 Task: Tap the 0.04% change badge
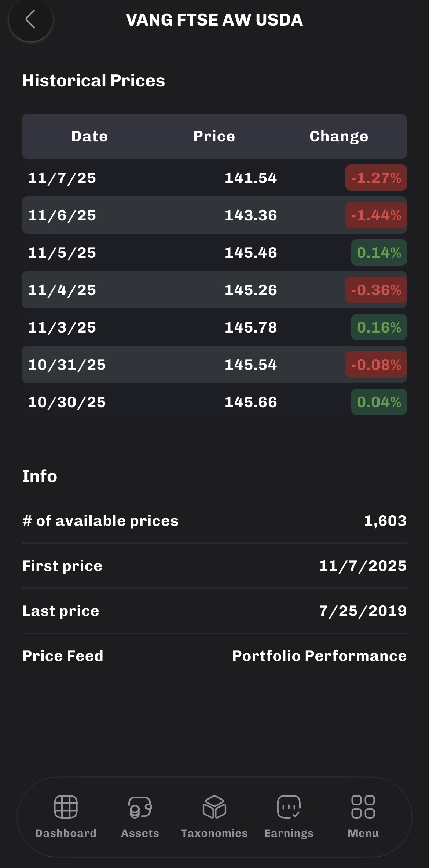pos(379,402)
